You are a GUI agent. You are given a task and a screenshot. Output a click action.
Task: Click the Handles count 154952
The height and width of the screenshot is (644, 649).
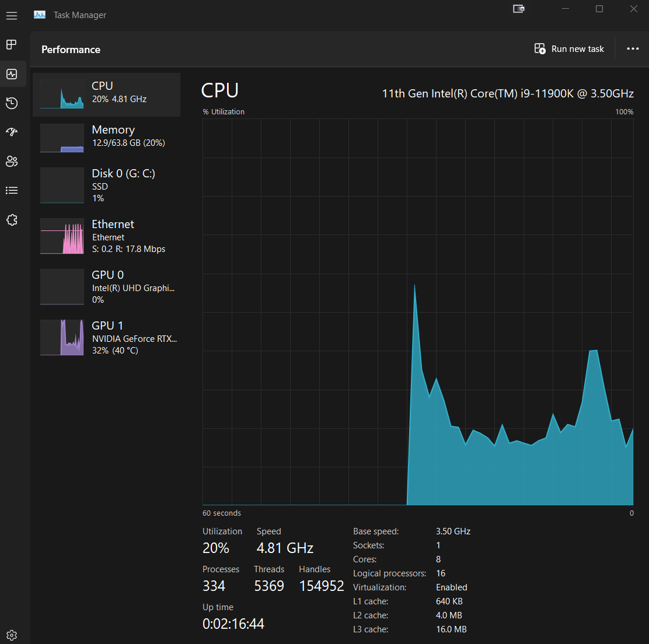[x=322, y=586]
